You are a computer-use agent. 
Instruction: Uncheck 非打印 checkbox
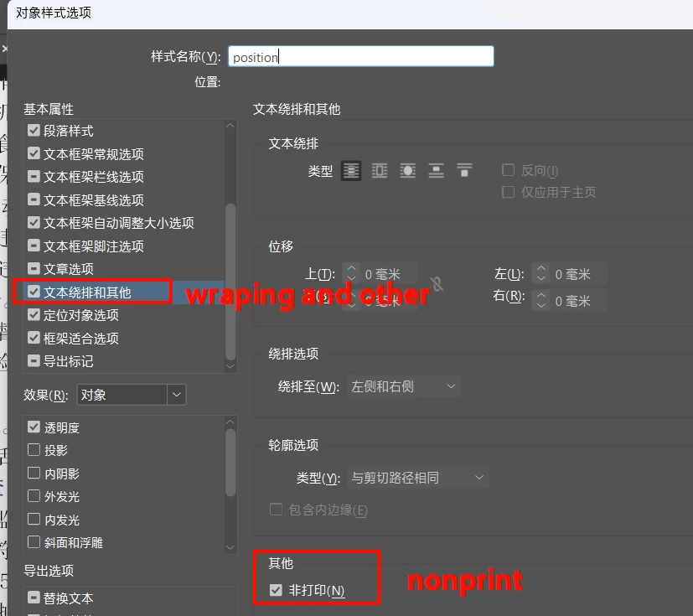276,590
